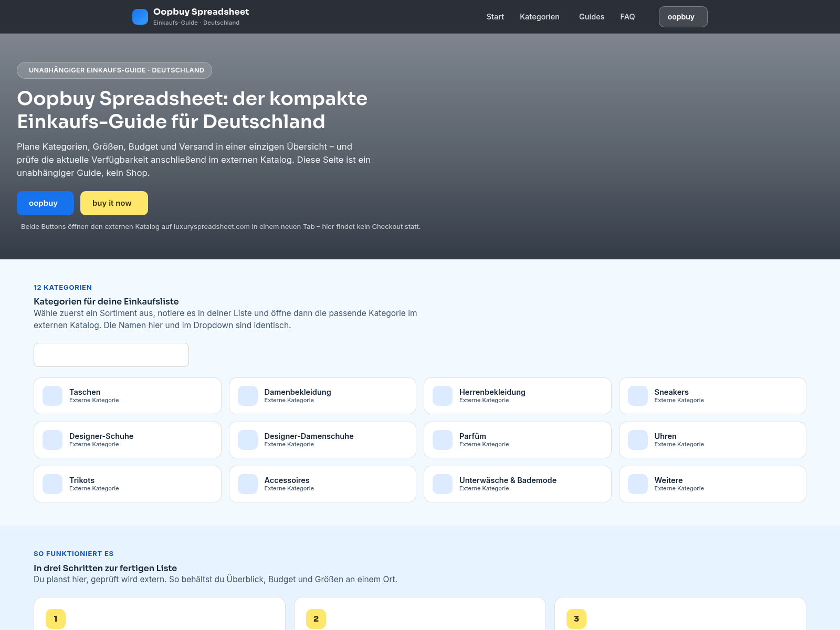Open the FAQ navigation item
The height and width of the screenshot is (630, 840).
627,17
